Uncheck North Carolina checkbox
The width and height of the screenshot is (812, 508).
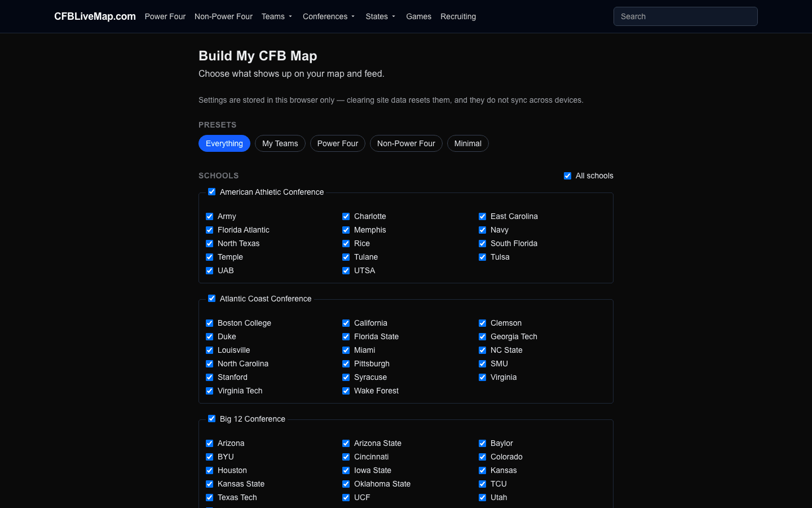pos(209,364)
